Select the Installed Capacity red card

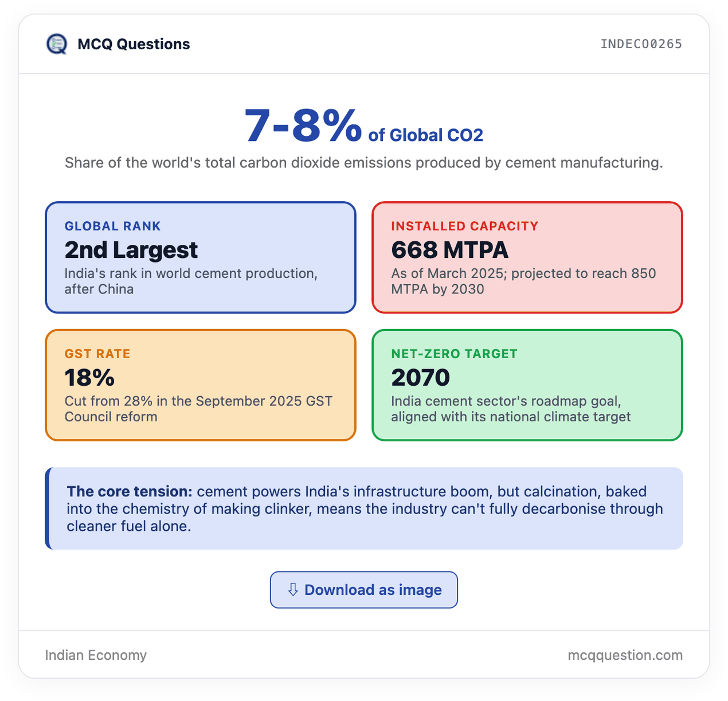pyautogui.click(x=527, y=257)
